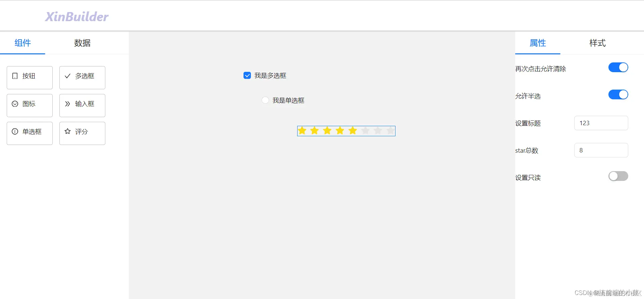
Task: Switch to the 数据 tab
Action: click(x=82, y=43)
